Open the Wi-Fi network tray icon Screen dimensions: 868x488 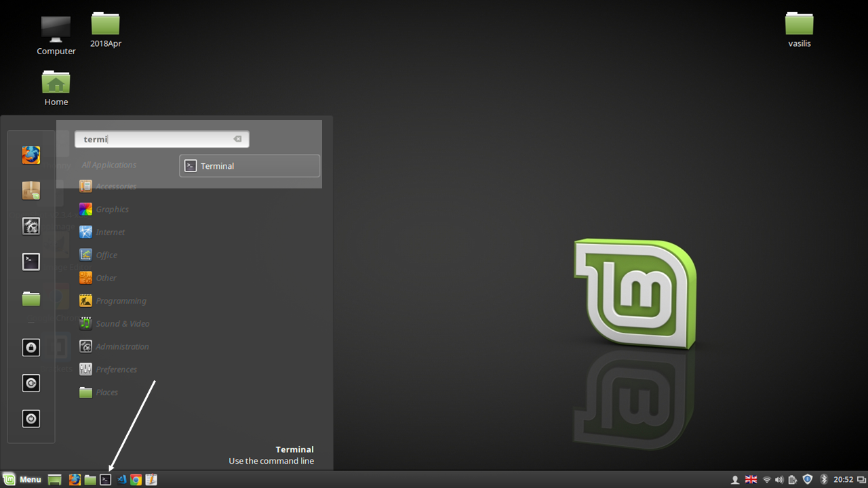pos(767,479)
